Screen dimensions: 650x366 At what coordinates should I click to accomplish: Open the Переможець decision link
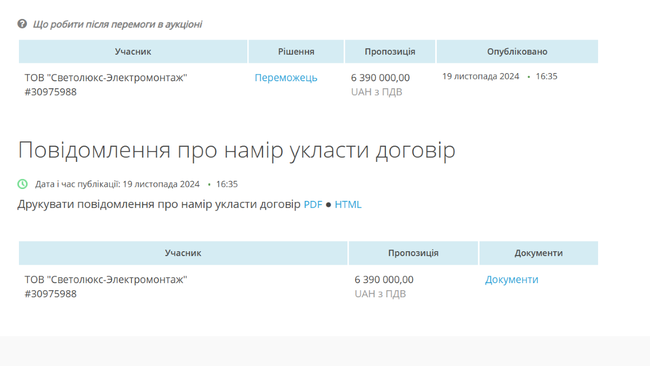tap(286, 78)
